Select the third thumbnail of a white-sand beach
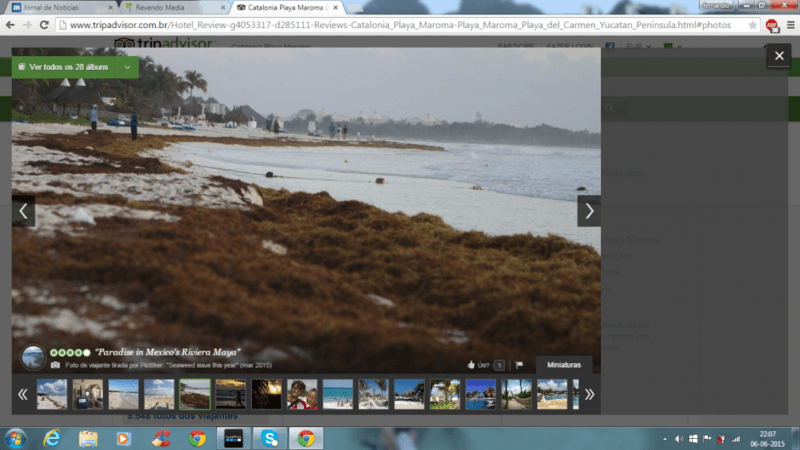The image size is (800, 450). 123,394
